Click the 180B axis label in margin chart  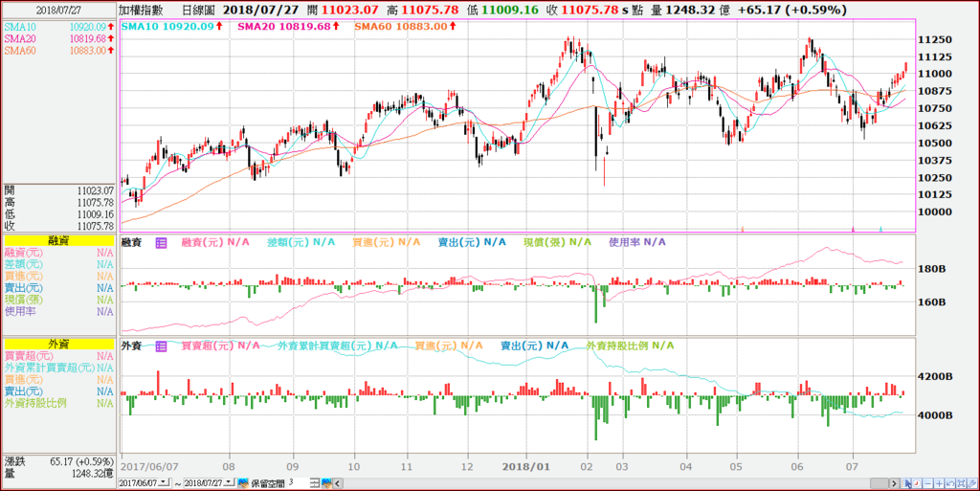tap(933, 269)
